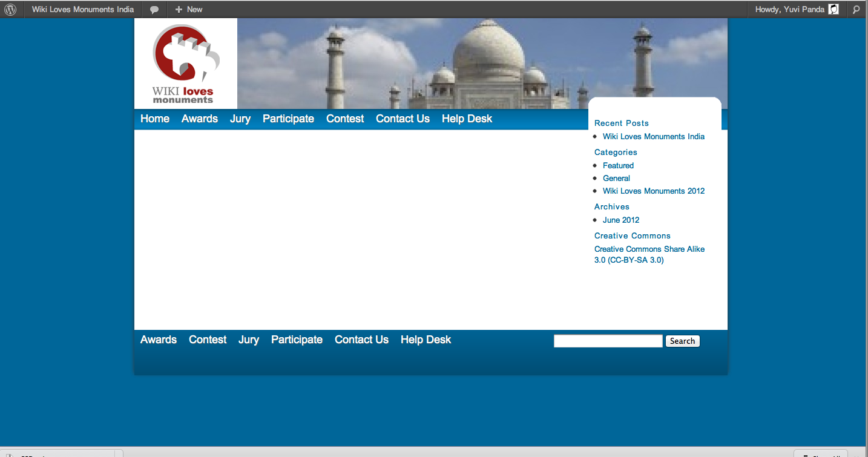
Task: Open Contest in the footer navigation
Action: coord(208,340)
